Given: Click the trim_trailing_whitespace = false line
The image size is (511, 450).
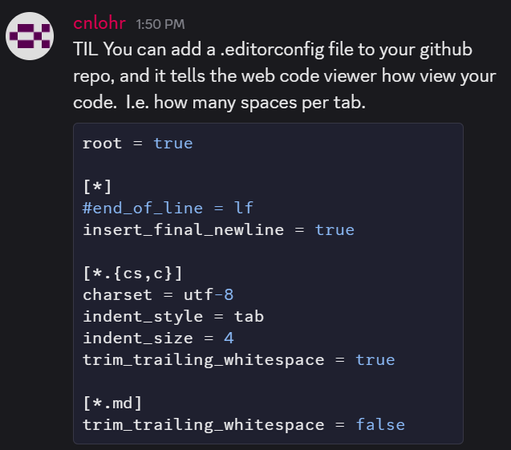Looking at the screenshot, I should tap(244, 425).
